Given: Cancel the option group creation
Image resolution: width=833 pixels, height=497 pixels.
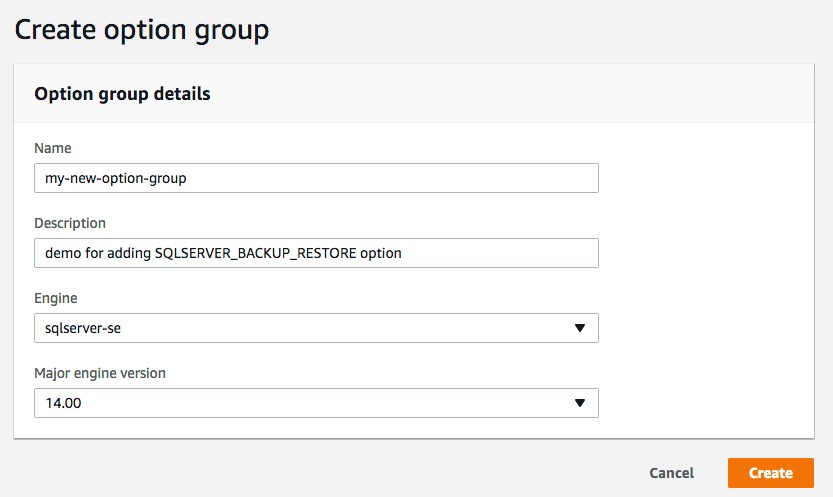Looking at the screenshot, I should 671,473.
